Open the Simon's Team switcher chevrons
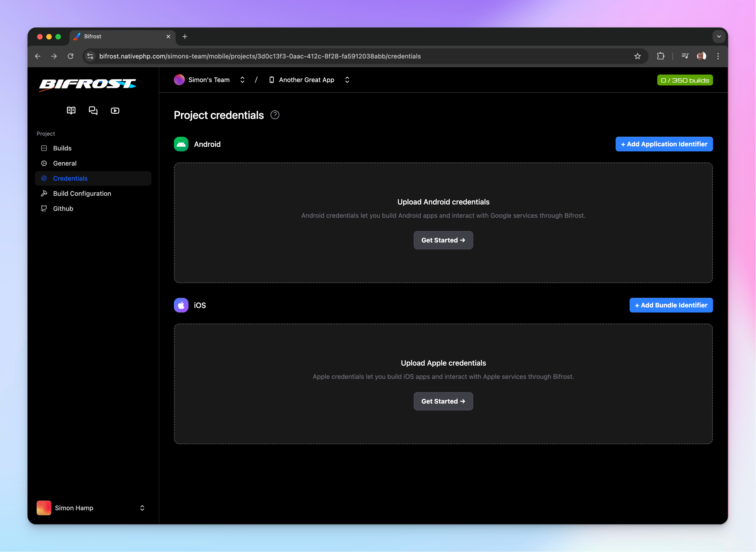Viewport: 756px width, 552px height. click(x=242, y=80)
